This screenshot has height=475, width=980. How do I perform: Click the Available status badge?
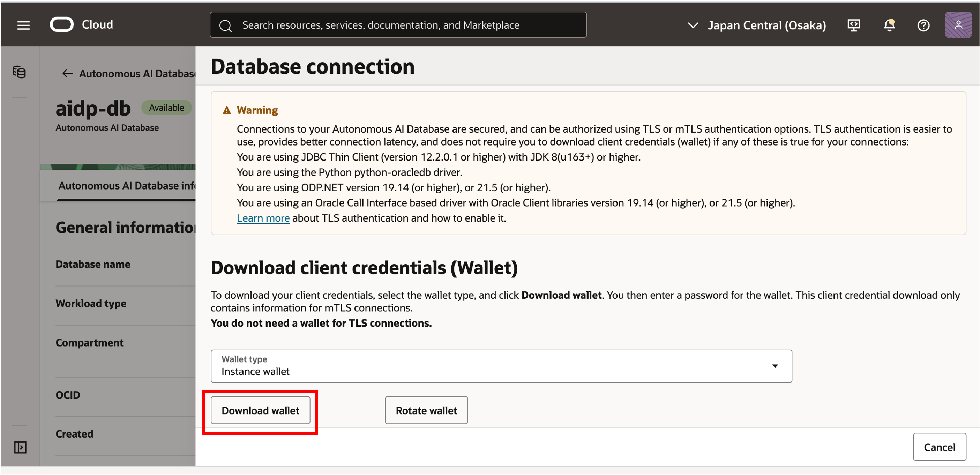pyautogui.click(x=166, y=108)
